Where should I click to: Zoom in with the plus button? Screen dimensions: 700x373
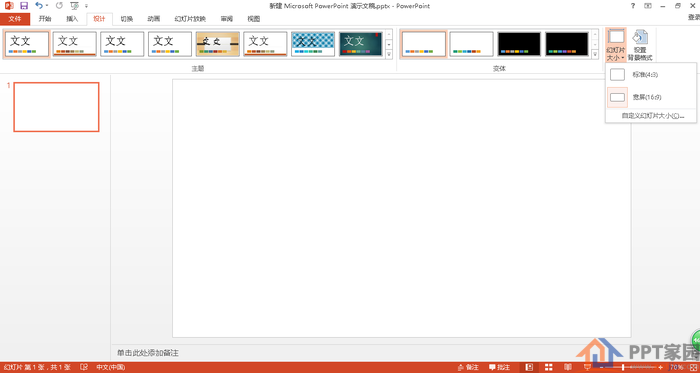pos(661,367)
